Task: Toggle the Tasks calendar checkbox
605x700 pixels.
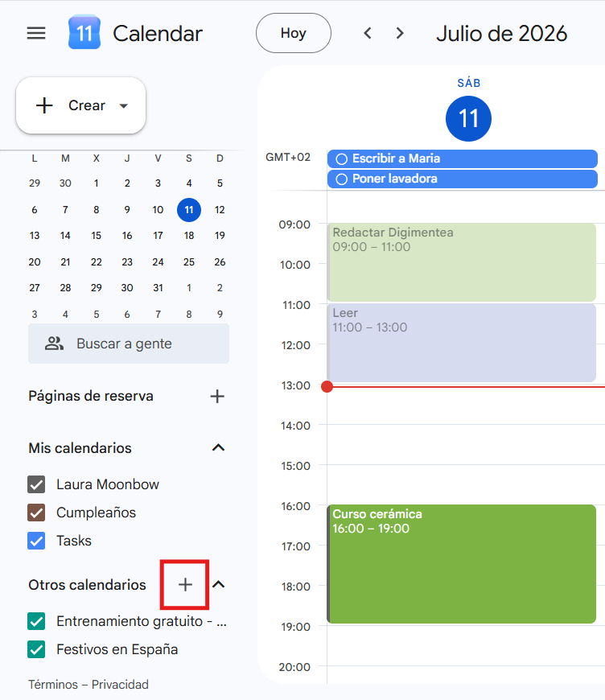Action: point(36,541)
